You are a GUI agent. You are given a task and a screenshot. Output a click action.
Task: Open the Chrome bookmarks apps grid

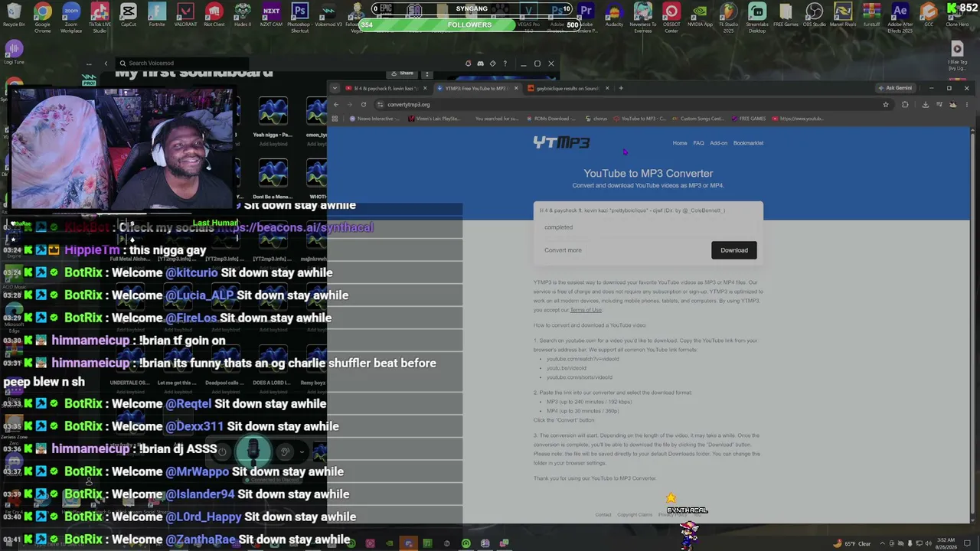click(335, 119)
